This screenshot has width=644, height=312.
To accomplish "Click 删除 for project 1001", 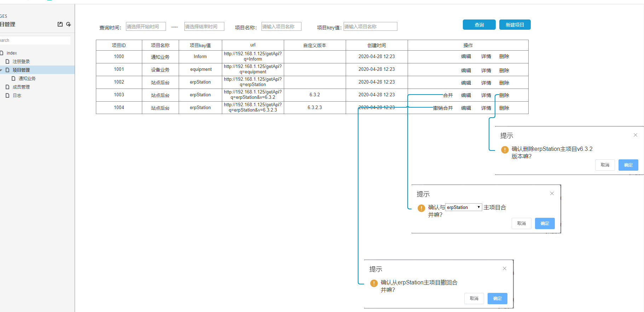I will point(504,70).
